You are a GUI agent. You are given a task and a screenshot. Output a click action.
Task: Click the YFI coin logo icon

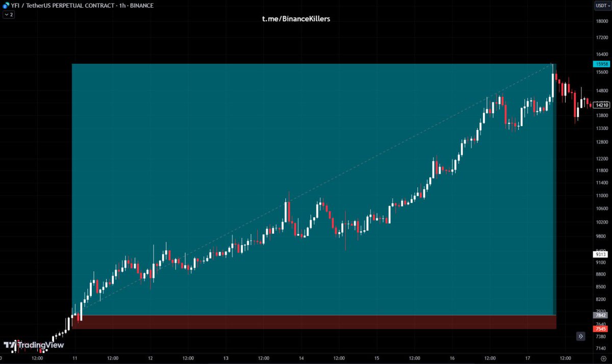point(6,6)
